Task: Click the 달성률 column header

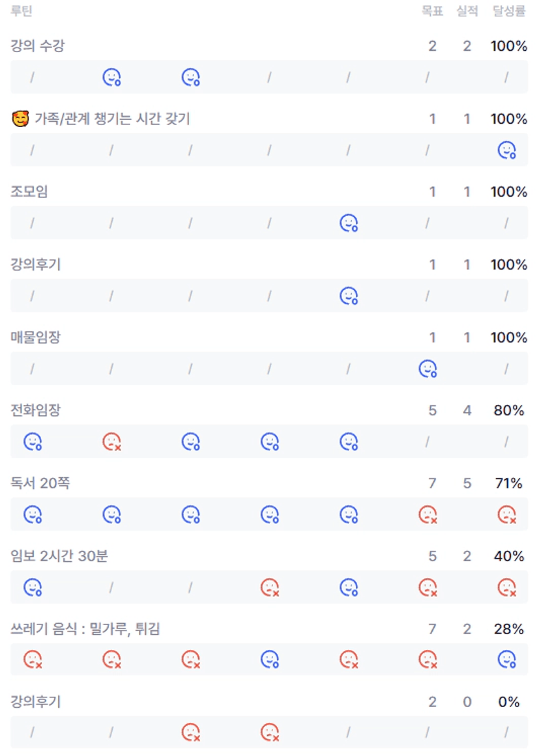Action: tap(508, 11)
